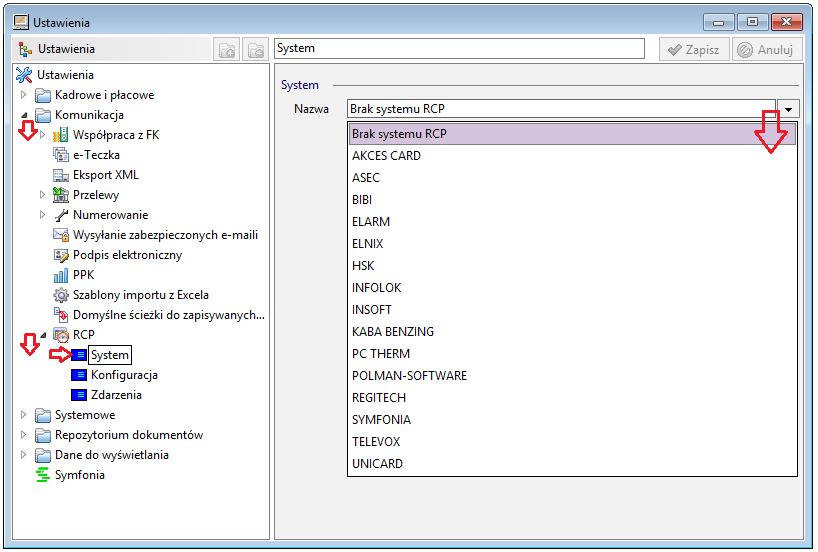Click the Nazwa combo box field
Screen dimensions: 818x552
coord(561,109)
